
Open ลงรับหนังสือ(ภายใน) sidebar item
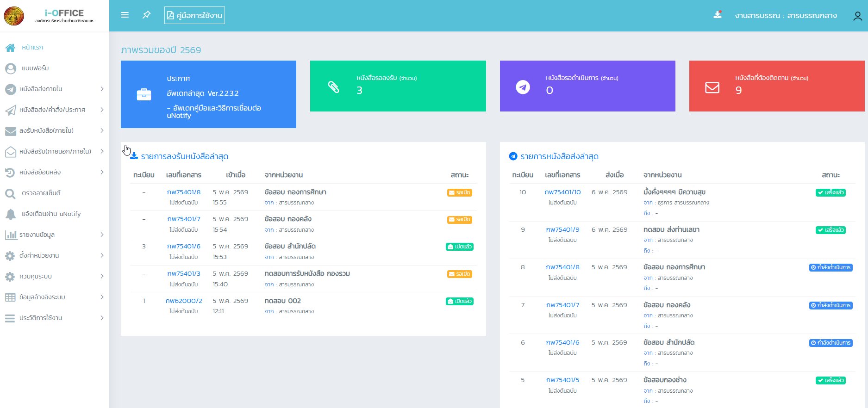tap(46, 130)
